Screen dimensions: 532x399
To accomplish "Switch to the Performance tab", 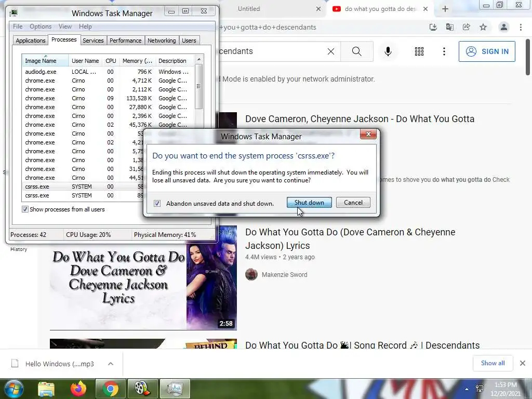I will tap(125, 41).
